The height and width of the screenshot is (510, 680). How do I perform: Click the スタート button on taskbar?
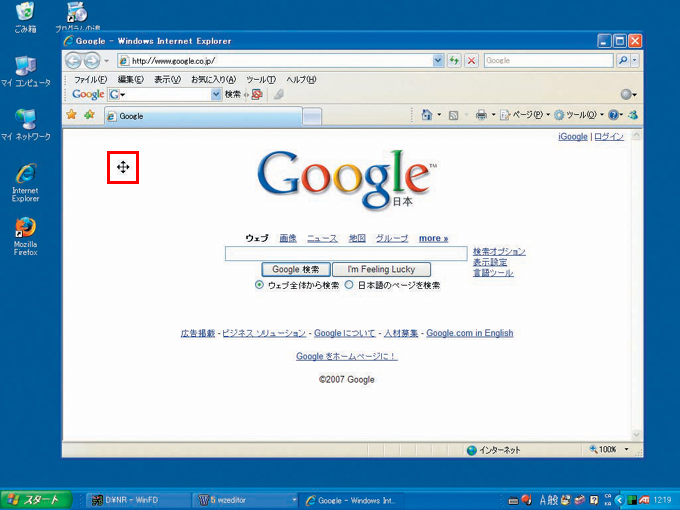[x=36, y=500]
